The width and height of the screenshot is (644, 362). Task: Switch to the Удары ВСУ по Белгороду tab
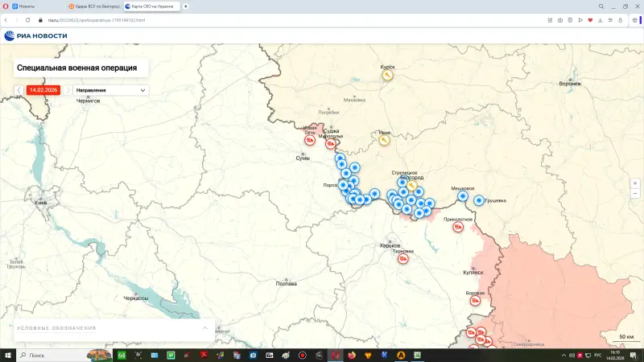(95, 6)
